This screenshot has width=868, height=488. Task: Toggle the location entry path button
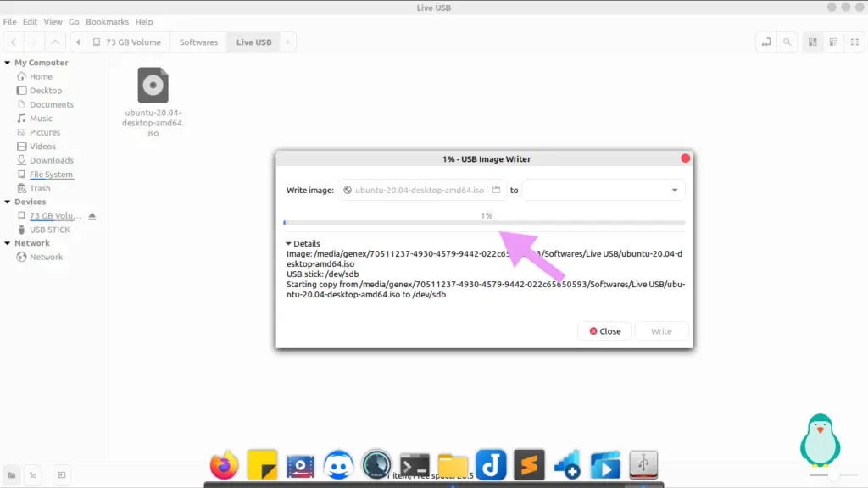[x=766, y=42]
